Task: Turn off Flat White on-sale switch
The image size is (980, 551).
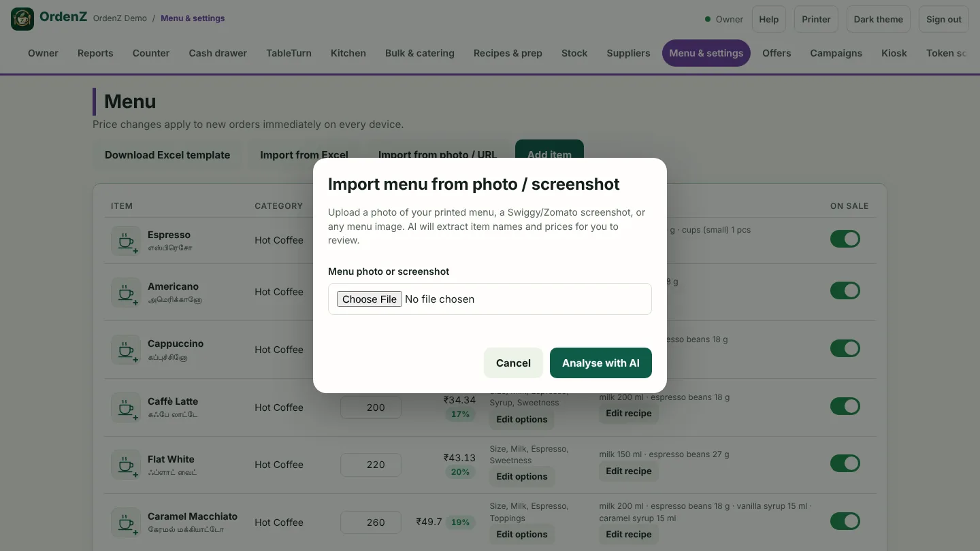Action: pos(845,463)
